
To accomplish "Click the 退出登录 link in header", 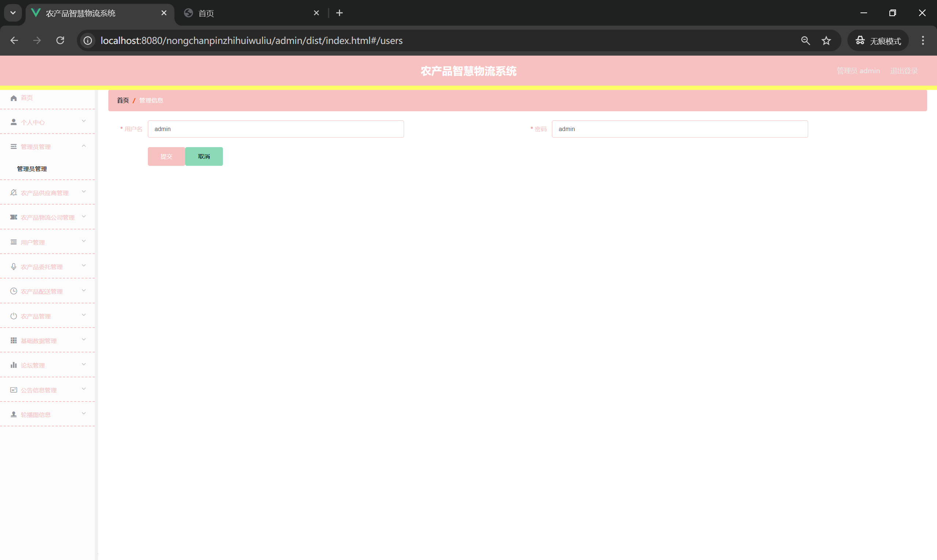I will coord(903,71).
